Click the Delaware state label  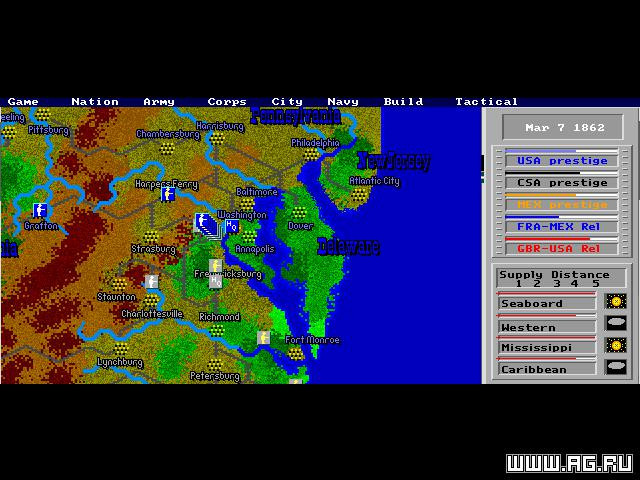pyautogui.click(x=348, y=247)
